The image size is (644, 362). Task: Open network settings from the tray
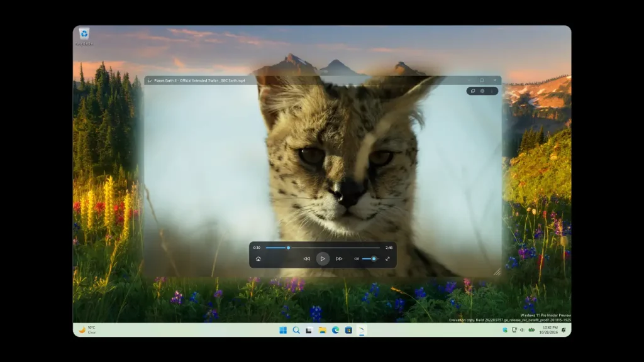[x=514, y=330]
